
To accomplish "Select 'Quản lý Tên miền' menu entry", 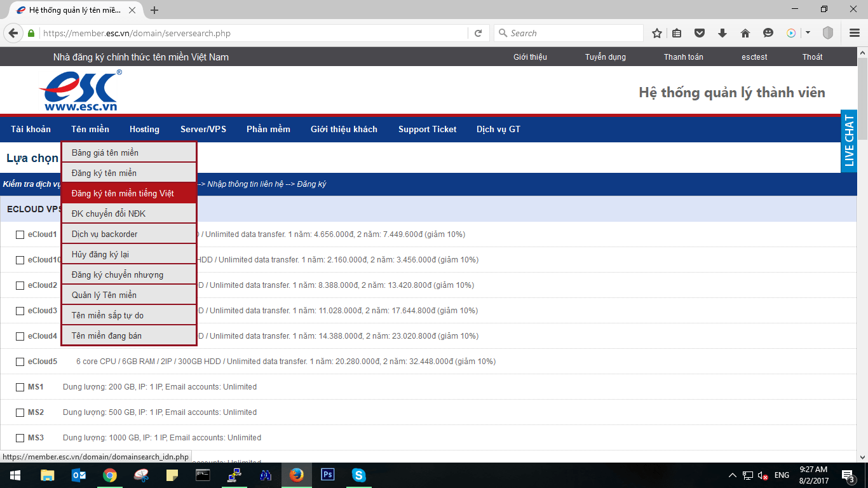I will coord(129,295).
